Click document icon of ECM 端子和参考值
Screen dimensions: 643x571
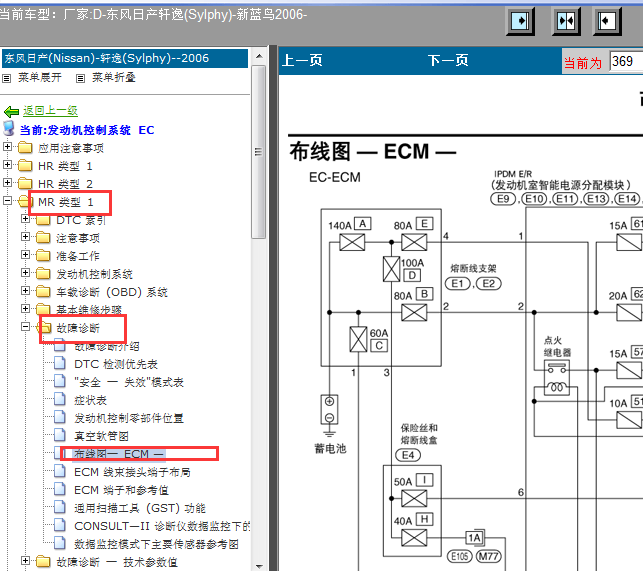(60, 489)
